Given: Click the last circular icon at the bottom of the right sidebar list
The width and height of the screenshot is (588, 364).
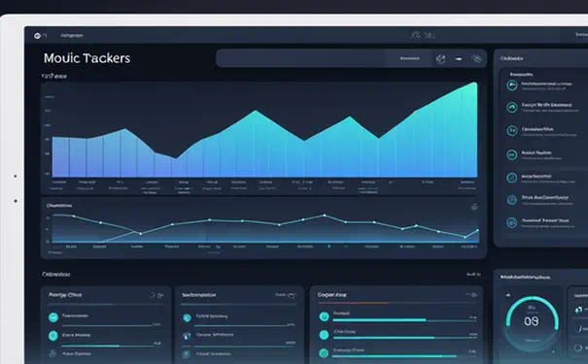Looking at the screenshot, I should [511, 223].
